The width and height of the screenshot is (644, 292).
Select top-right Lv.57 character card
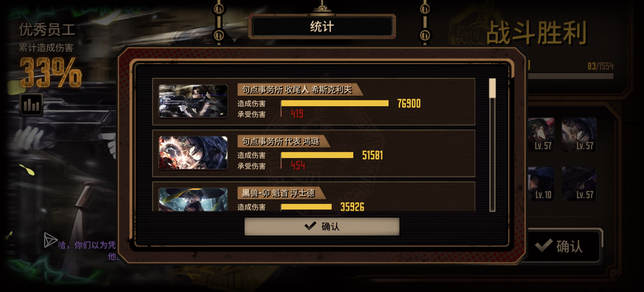coord(579,135)
